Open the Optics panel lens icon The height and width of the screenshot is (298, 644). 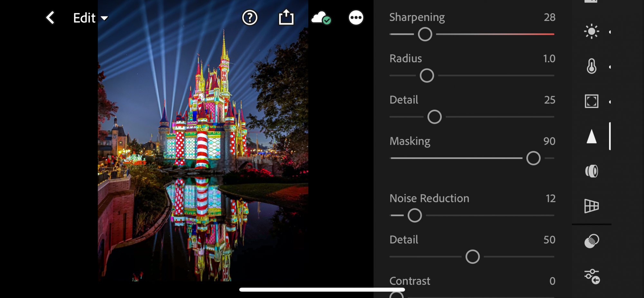click(592, 171)
